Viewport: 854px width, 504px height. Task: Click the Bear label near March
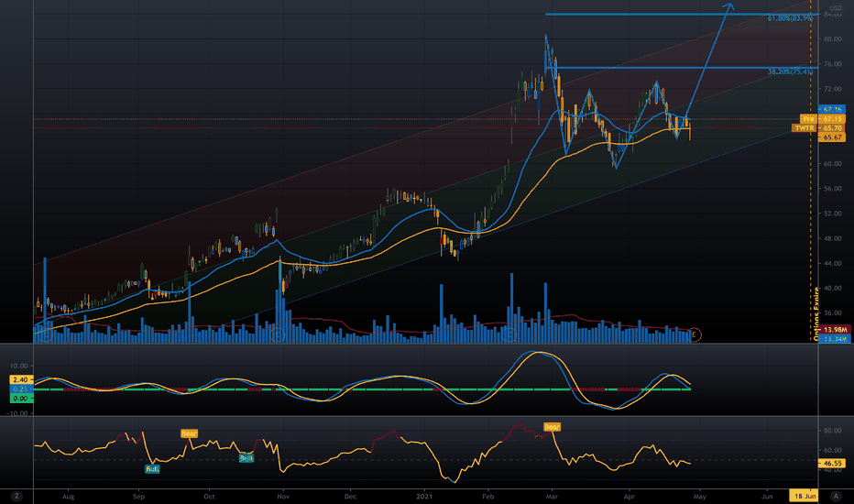(552, 427)
